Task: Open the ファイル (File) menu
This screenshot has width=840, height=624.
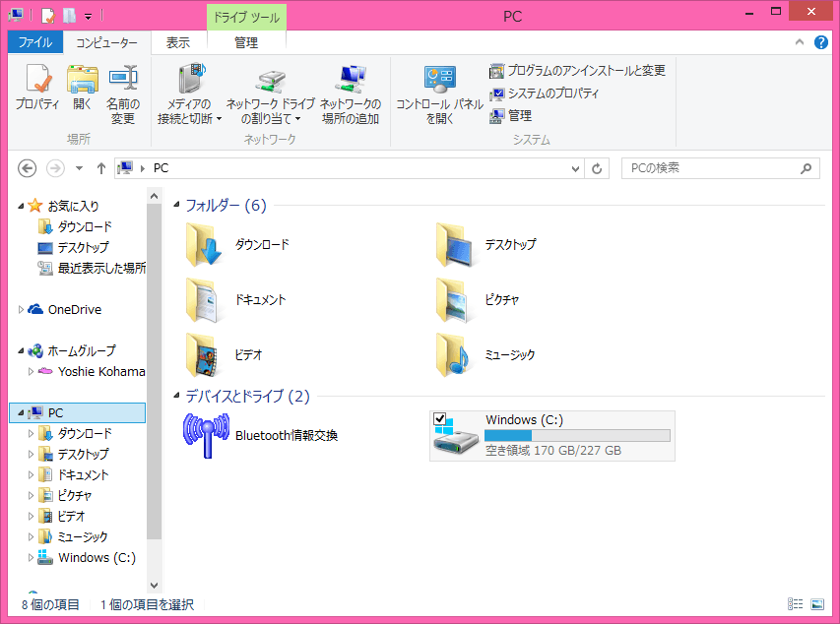Action: [35, 43]
